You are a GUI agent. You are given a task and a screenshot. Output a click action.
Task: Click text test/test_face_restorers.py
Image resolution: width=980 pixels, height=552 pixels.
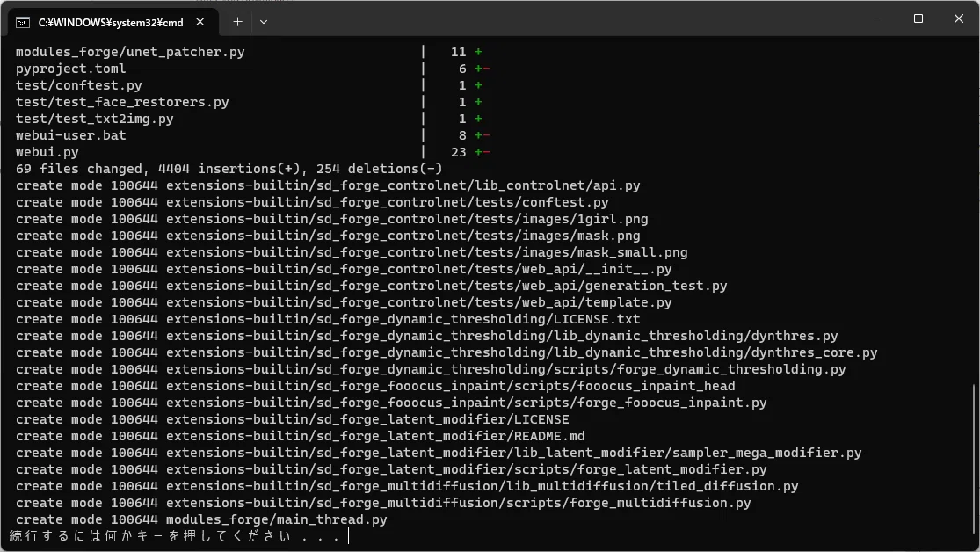click(122, 102)
